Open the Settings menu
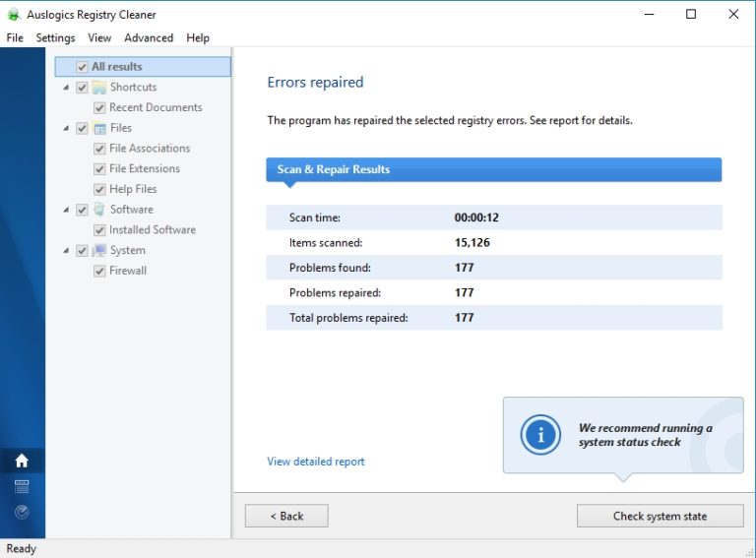This screenshot has height=558, width=756. [x=55, y=37]
